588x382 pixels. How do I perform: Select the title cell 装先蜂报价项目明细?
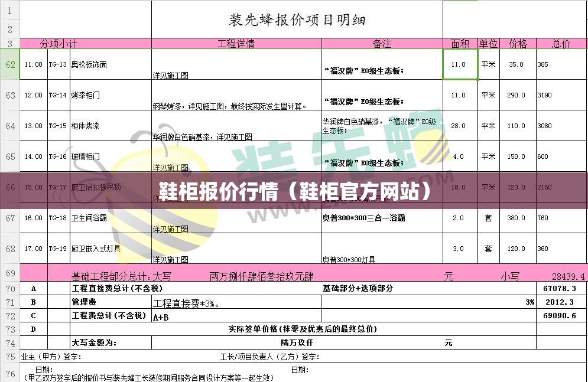click(297, 19)
